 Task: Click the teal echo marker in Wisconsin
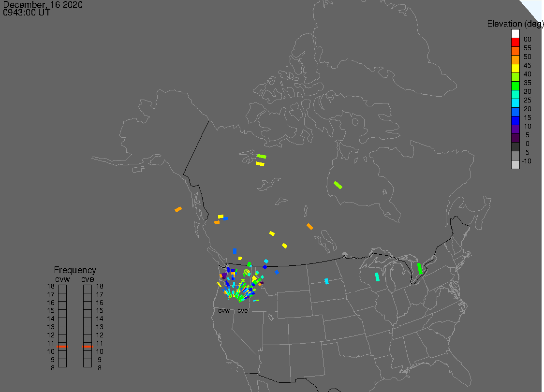coord(377,277)
